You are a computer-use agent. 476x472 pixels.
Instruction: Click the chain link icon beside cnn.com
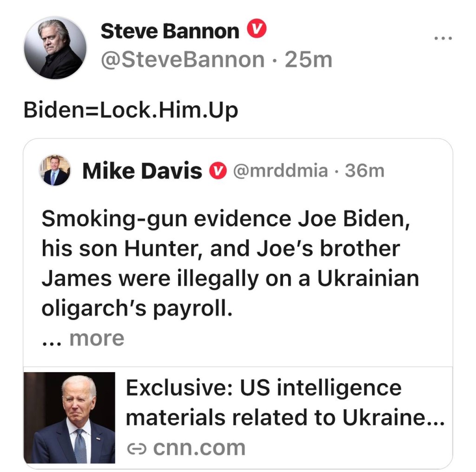[x=137, y=448]
